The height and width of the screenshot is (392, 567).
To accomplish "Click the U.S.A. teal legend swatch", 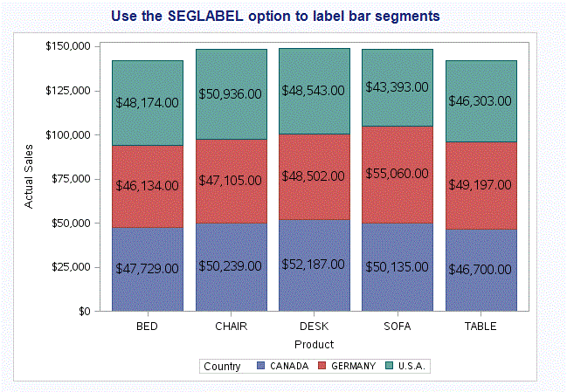I will pos(389,366).
